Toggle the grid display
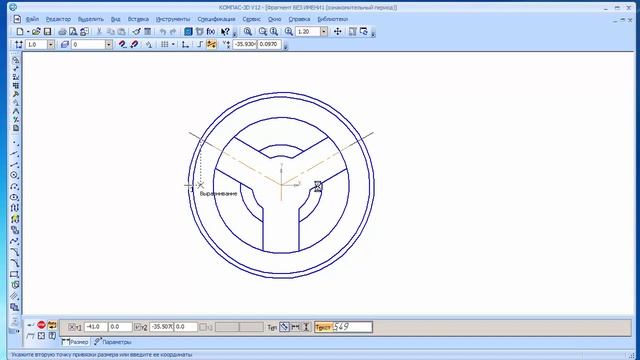The image size is (640, 360). point(164,44)
